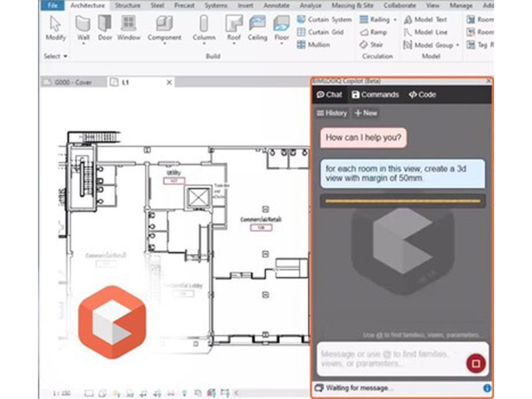Start a New chat conversation
Viewport: 532px width, 399px height.
(366, 113)
